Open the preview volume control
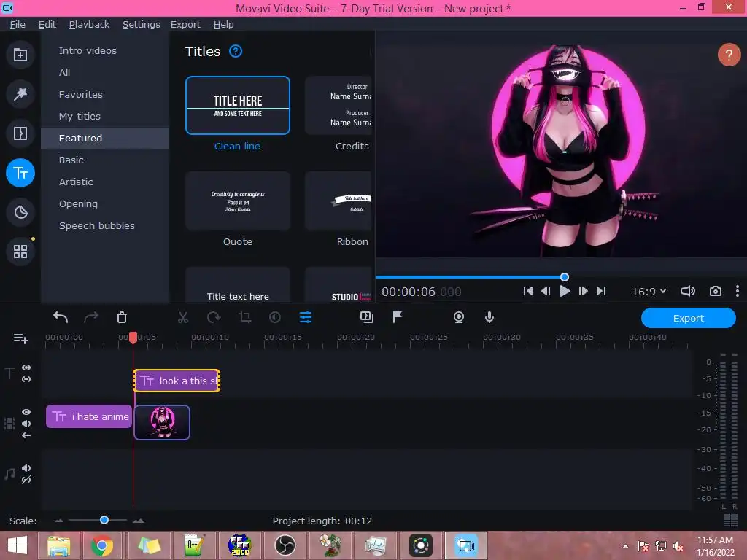The image size is (747, 560). pos(687,291)
